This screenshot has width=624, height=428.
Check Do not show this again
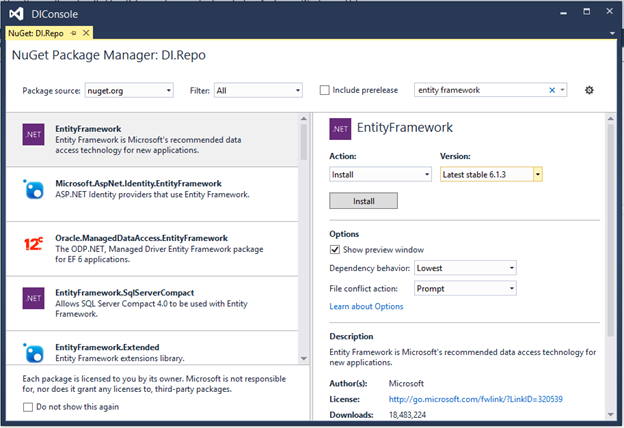pos(28,407)
